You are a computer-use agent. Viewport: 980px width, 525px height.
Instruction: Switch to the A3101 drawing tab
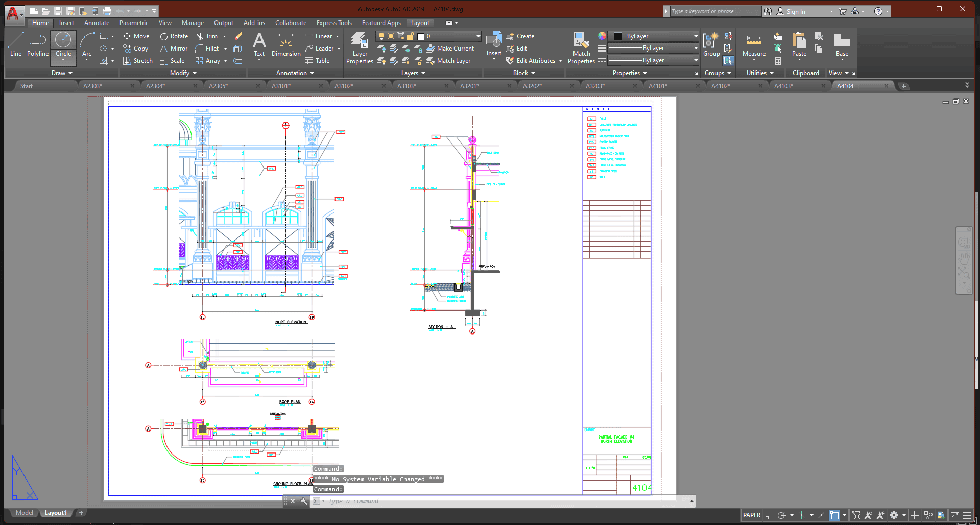click(x=281, y=86)
